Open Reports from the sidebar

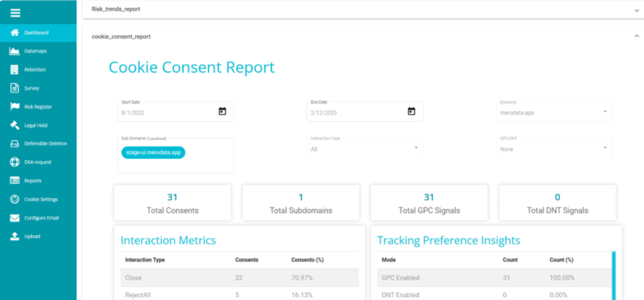click(39, 180)
